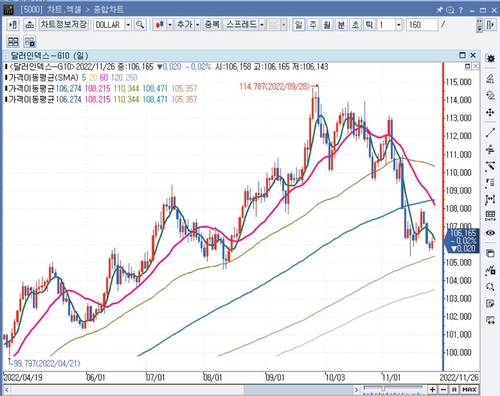Open the window layout icon in sidebar
Screen dimensions: 500x396
pos(490,253)
